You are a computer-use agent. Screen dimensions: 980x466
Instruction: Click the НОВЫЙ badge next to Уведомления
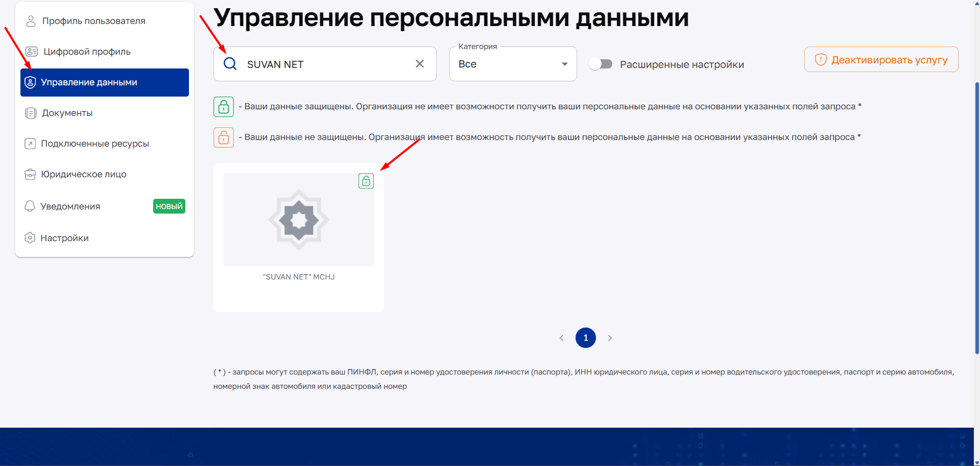pyautogui.click(x=169, y=206)
